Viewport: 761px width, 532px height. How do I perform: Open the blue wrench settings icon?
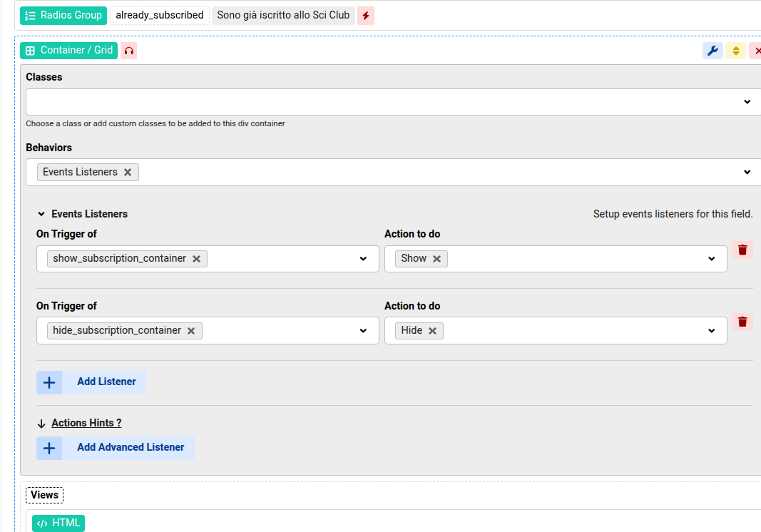[x=712, y=51]
